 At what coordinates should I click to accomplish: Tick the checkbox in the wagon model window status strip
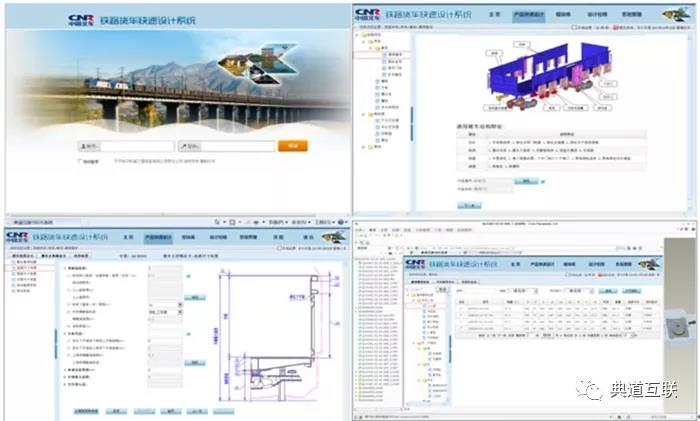click(574, 28)
